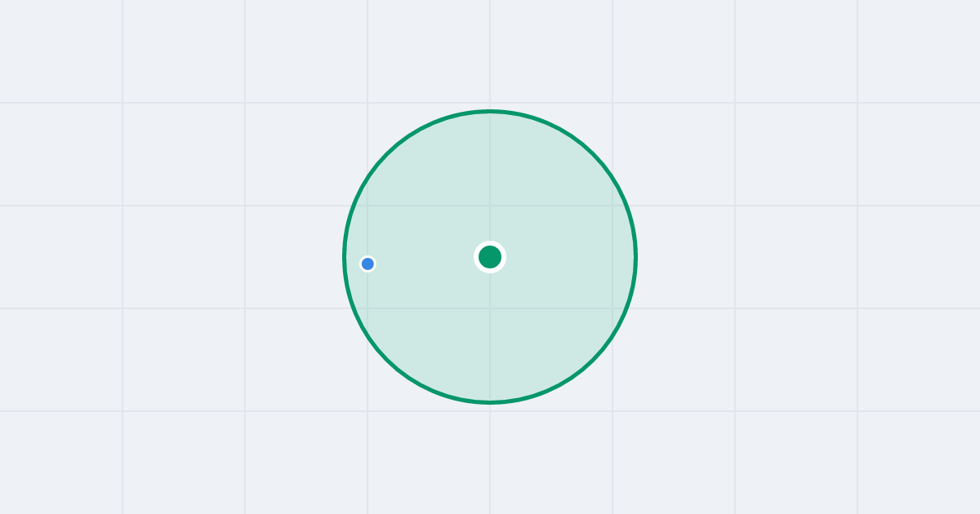Click the lower-left arc of the green circle border
Screen dimensions: 980x514
pyautogui.click(x=387, y=360)
